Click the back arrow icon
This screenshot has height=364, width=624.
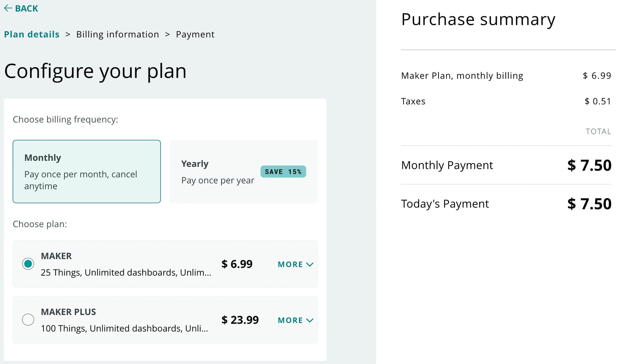(x=8, y=8)
